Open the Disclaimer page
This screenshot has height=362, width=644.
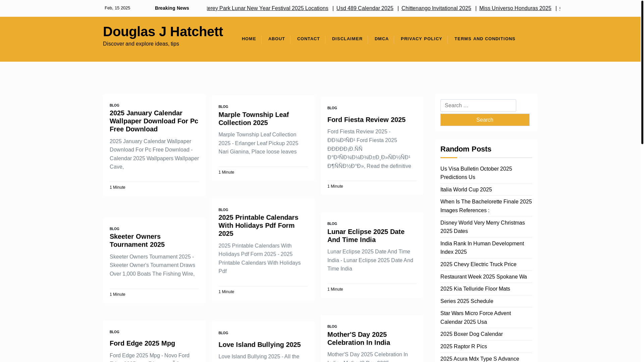[347, 39]
